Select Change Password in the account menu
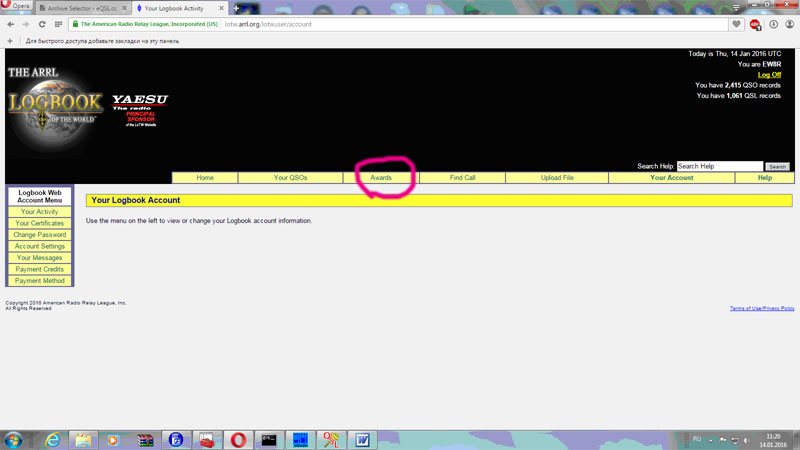 40,235
